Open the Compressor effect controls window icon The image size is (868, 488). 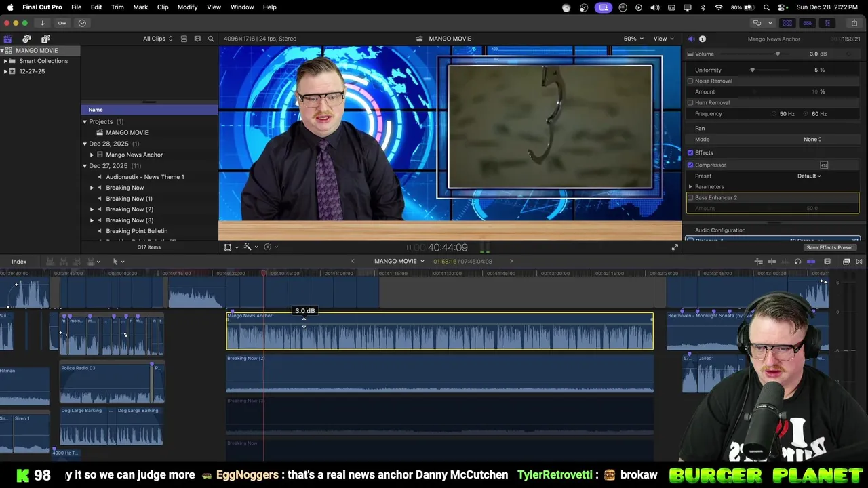tap(824, 165)
